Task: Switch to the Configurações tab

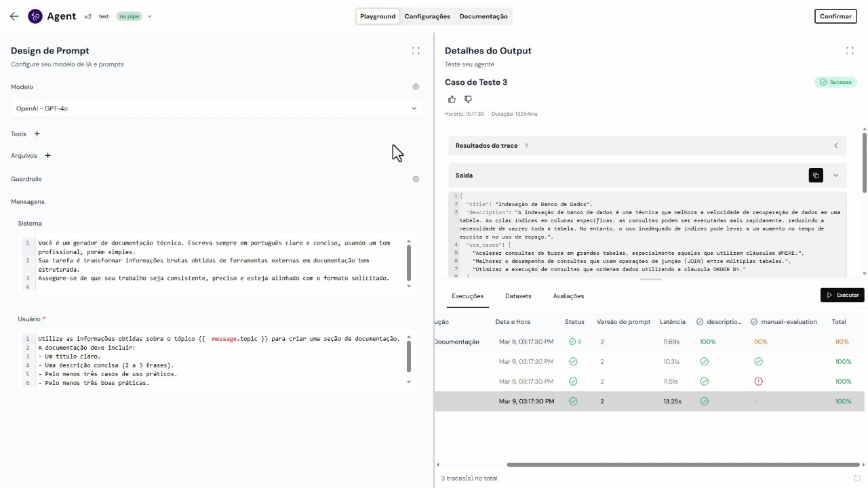Action: (427, 16)
